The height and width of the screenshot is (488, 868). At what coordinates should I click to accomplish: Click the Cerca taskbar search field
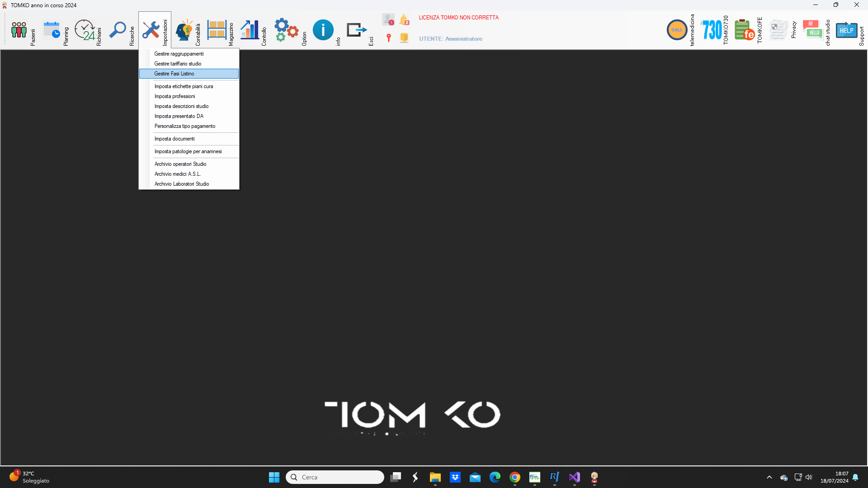click(x=335, y=477)
